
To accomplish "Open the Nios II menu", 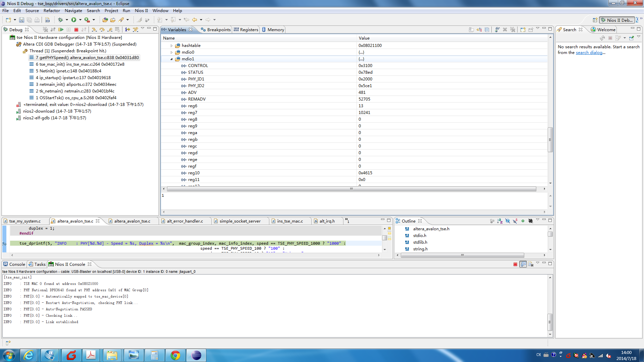I will (141, 11).
